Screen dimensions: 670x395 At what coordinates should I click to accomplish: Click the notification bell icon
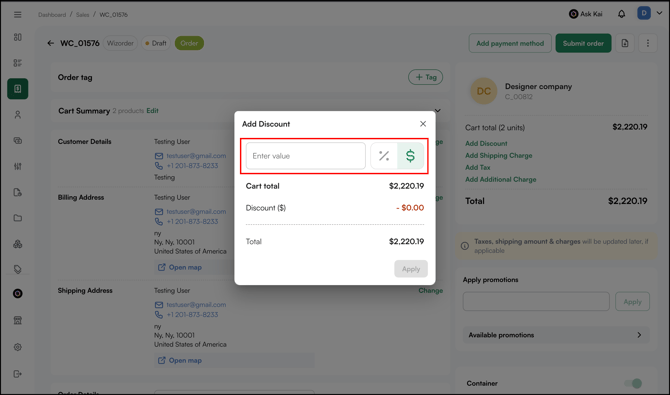click(621, 14)
